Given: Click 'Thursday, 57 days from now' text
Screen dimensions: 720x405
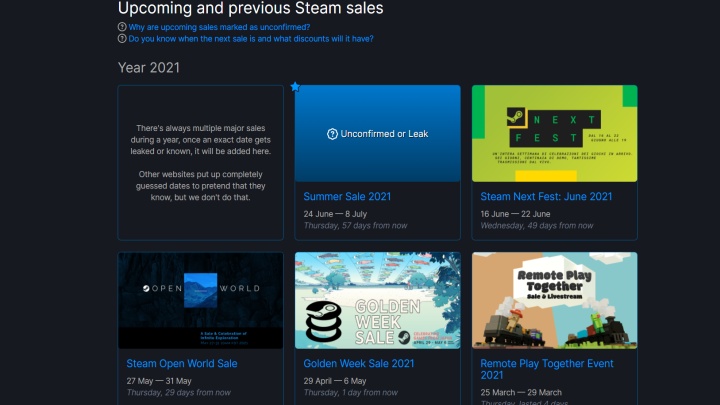Looking at the screenshot, I should 355,225.
